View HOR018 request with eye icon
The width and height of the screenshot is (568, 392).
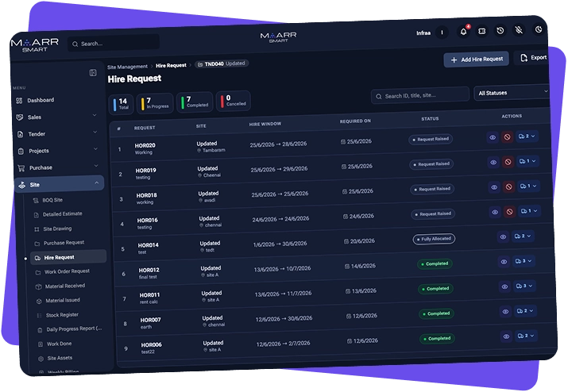coord(494,187)
